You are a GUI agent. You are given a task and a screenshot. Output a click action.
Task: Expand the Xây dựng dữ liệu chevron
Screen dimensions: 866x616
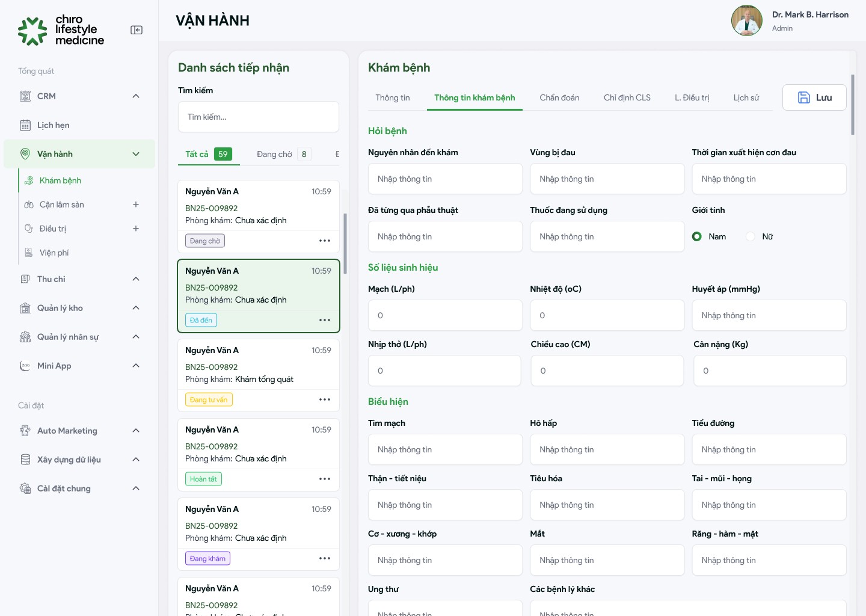point(136,460)
